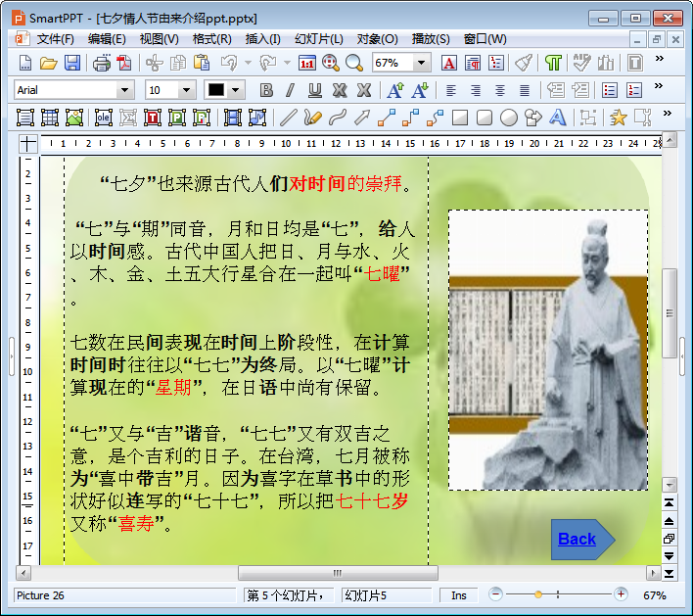693x616 pixels.
Task: Go to the last slide button
Action: (x=670, y=574)
